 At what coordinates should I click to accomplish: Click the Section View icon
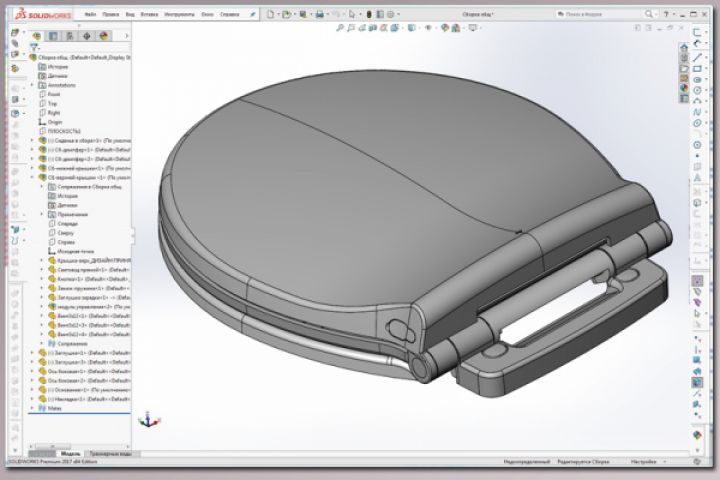click(373, 28)
